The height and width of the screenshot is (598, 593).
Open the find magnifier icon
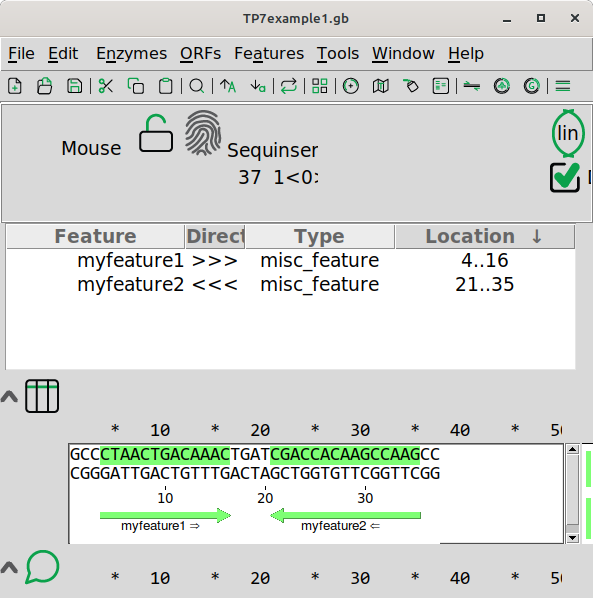click(197, 86)
